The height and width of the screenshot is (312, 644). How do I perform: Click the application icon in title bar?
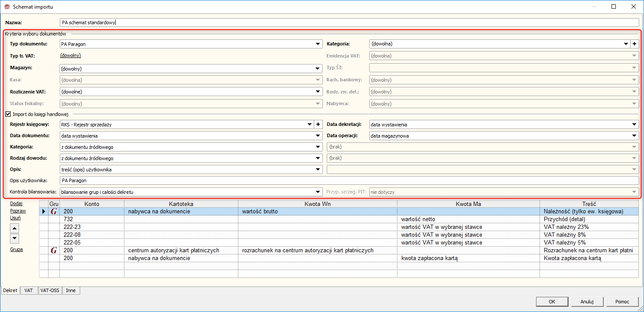7,7
